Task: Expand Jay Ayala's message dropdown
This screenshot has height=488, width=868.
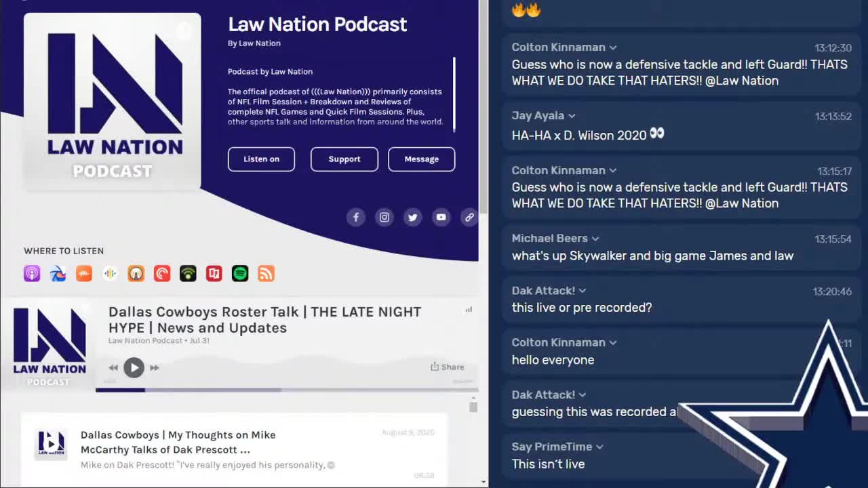Action: click(x=572, y=116)
